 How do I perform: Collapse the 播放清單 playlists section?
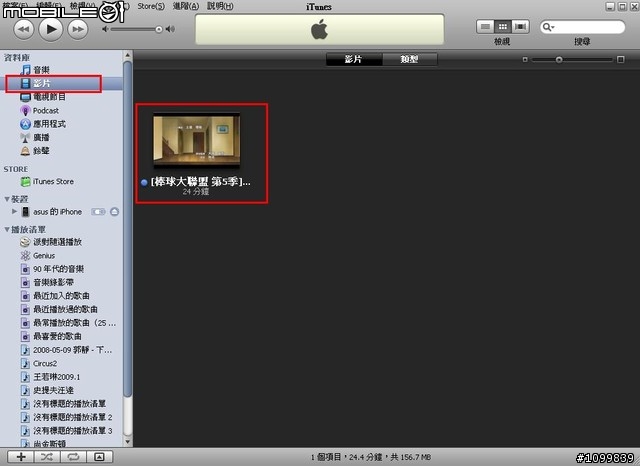[7, 230]
